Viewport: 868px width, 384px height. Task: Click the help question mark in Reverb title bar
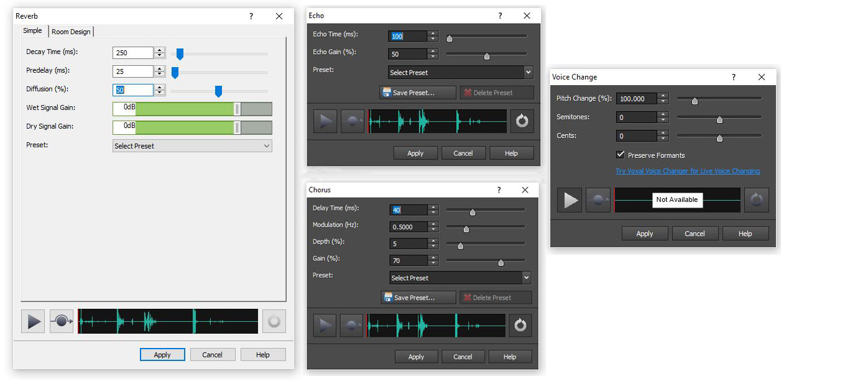(x=251, y=16)
